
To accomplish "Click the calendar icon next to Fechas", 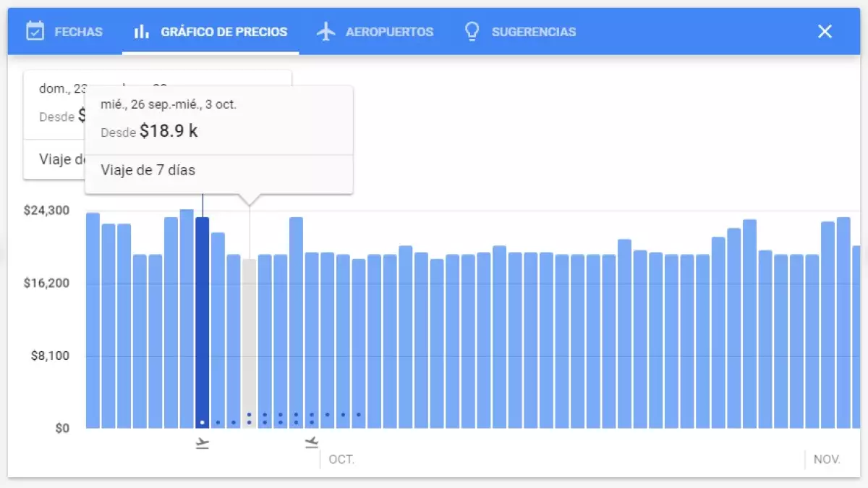I will [x=35, y=31].
